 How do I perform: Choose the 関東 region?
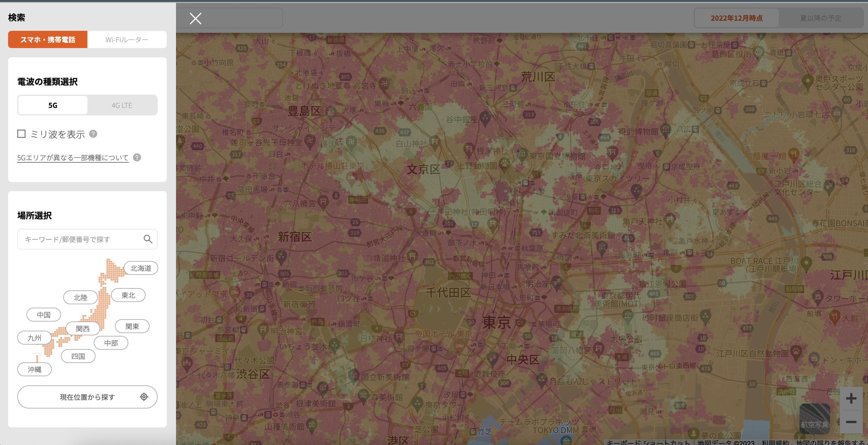tap(132, 326)
